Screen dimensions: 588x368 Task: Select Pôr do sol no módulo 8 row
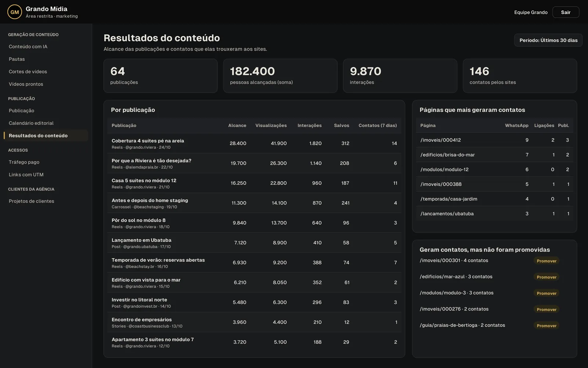coord(254,223)
